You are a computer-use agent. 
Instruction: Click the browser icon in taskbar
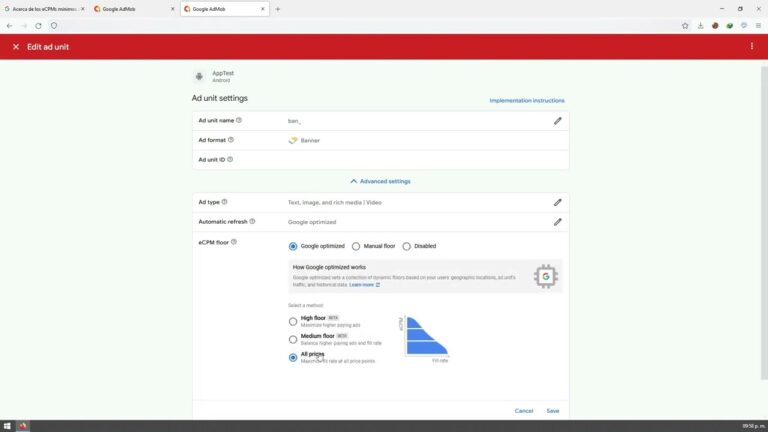pos(23,426)
